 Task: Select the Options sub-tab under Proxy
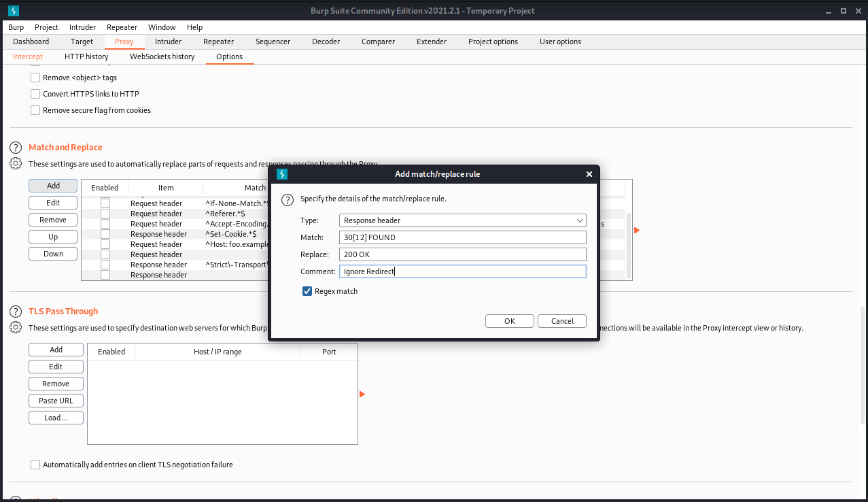pos(230,56)
